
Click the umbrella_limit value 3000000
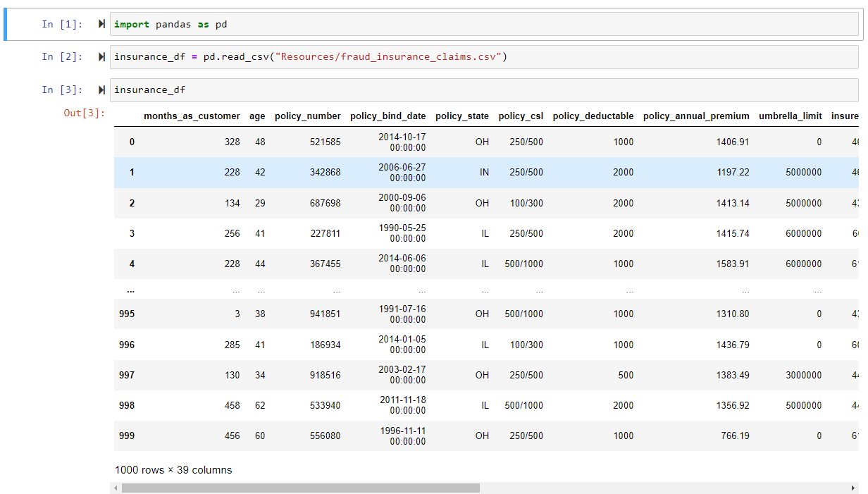[804, 375]
